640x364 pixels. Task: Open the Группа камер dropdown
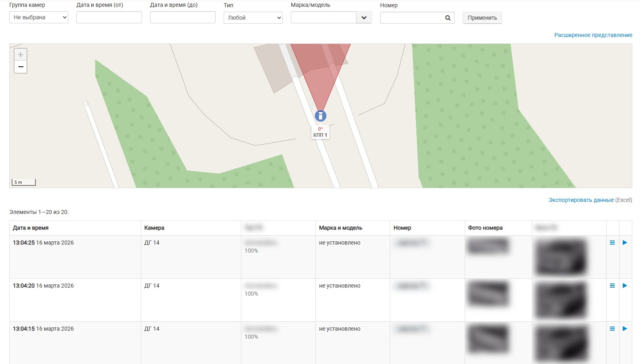(39, 17)
